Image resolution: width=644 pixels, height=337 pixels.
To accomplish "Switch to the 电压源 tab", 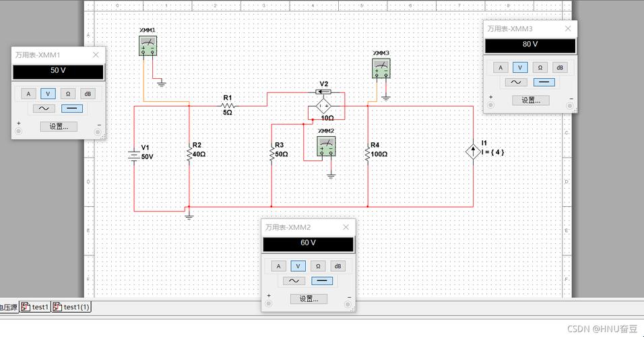I will [x=8, y=307].
